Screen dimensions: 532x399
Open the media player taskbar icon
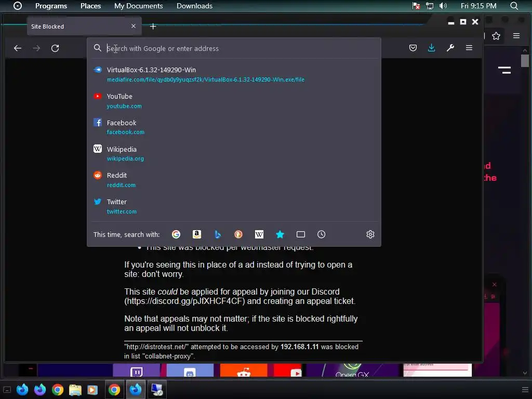(x=92, y=390)
